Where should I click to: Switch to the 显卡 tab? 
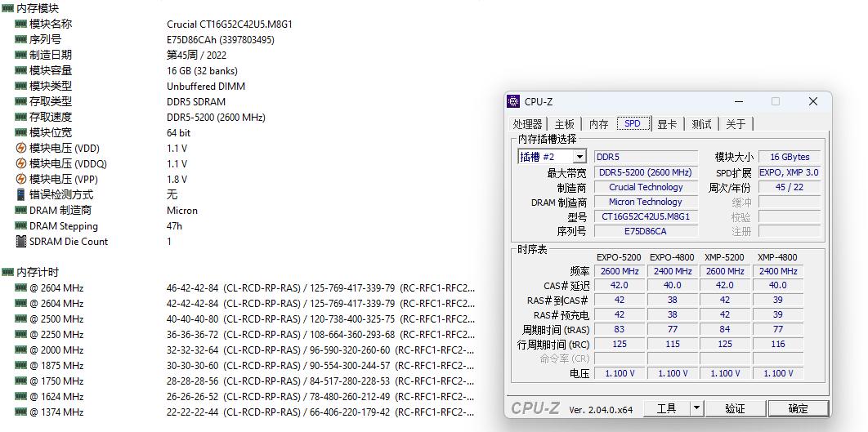pyautogui.click(x=667, y=124)
